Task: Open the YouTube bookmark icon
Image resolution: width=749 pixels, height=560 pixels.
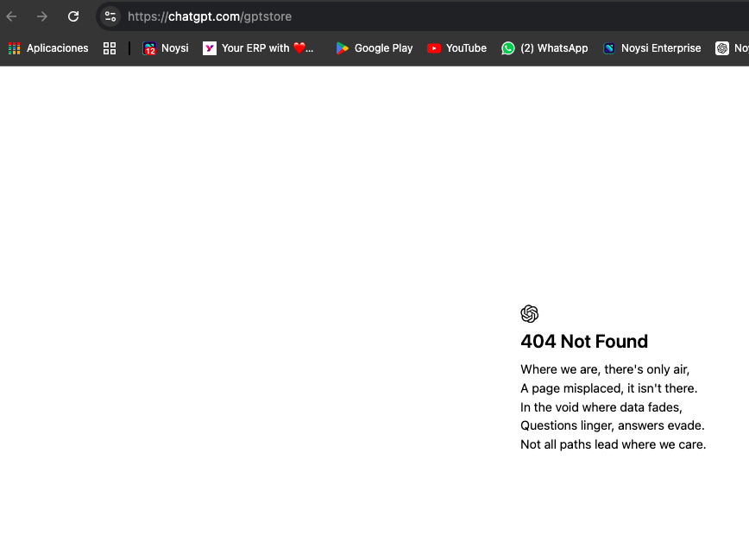Action: pyautogui.click(x=434, y=48)
